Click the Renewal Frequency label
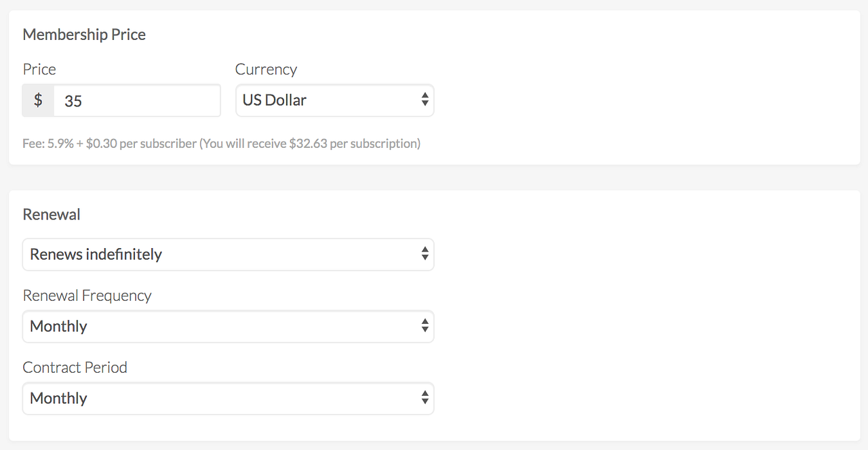 (x=87, y=295)
